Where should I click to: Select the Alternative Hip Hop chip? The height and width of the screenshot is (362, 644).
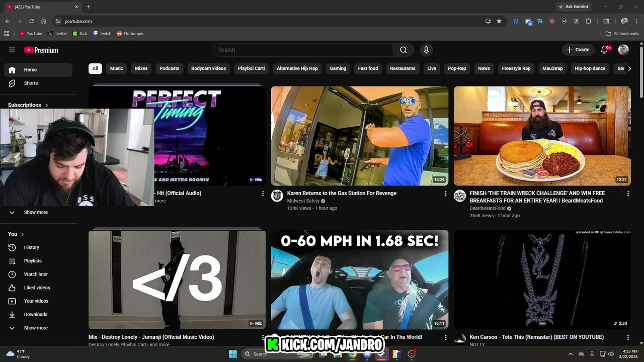coord(297,68)
